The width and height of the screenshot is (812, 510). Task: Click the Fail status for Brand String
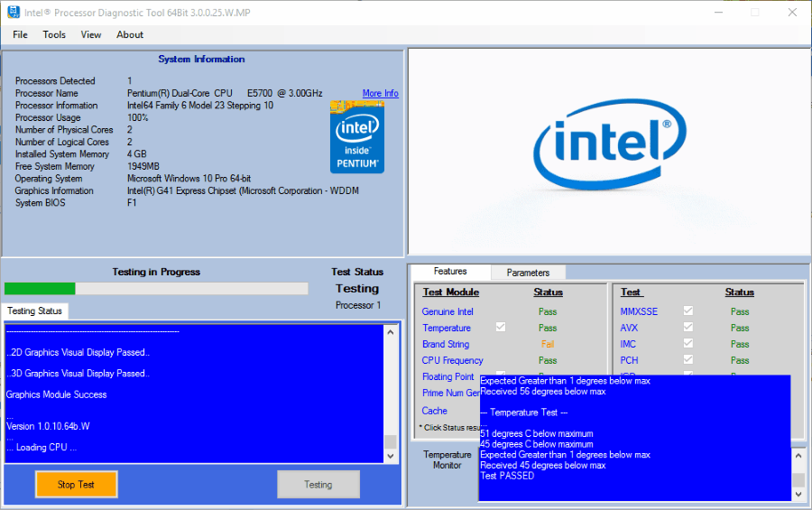click(x=548, y=344)
